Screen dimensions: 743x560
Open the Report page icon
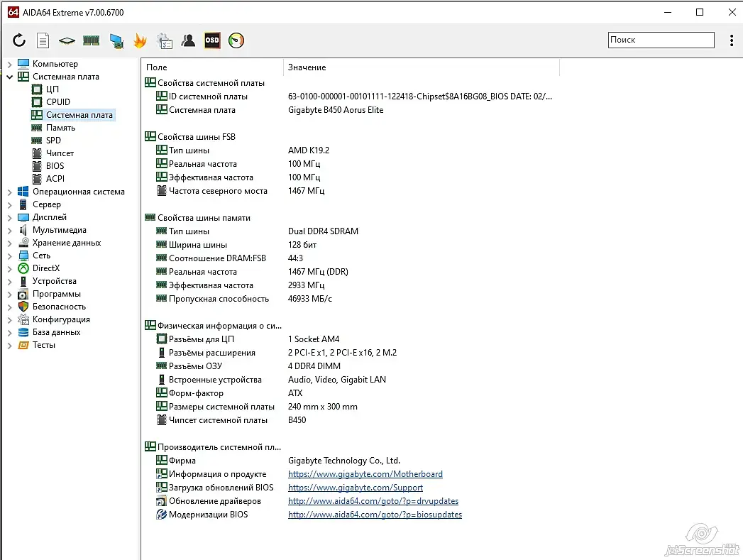43,40
